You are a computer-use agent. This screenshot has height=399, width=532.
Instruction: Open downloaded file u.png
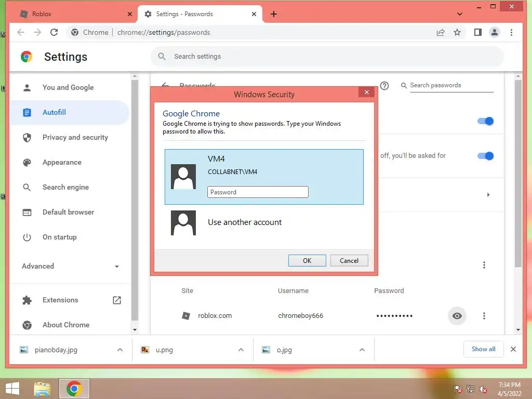164,350
